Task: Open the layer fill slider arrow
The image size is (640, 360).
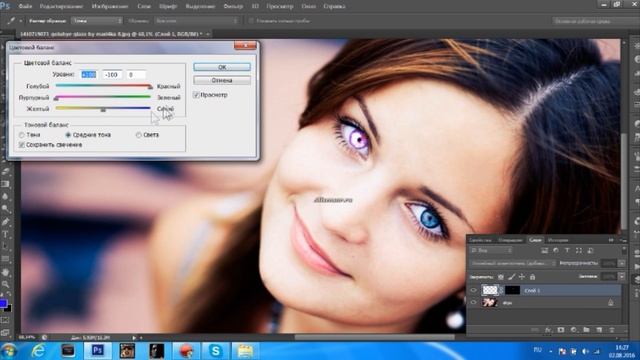Action: (x=622, y=277)
